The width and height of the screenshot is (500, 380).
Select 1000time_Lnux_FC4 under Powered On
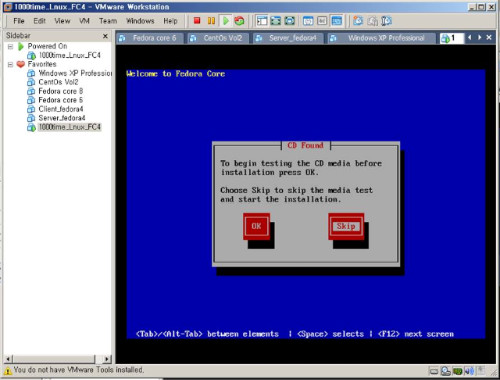[70, 55]
